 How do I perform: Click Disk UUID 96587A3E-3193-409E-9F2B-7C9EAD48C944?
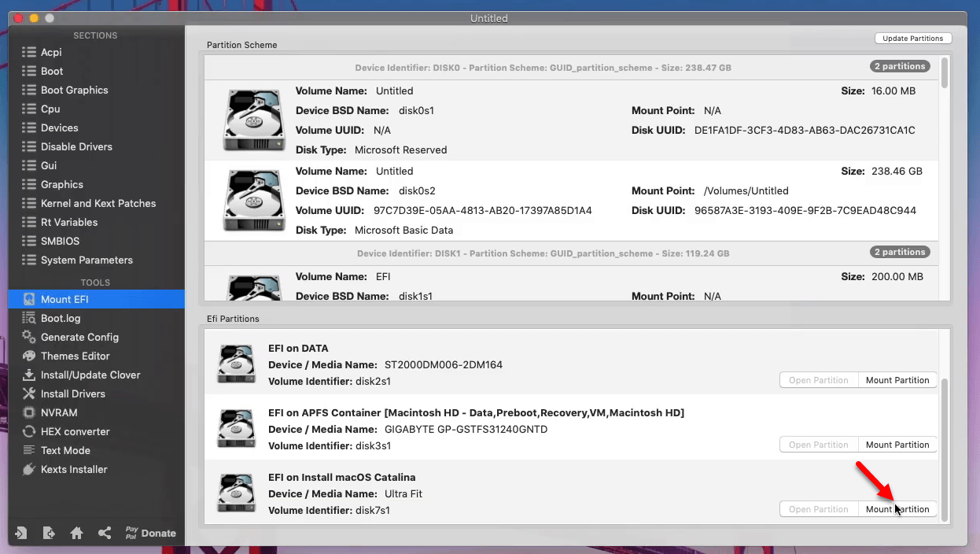tap(805, 211)
